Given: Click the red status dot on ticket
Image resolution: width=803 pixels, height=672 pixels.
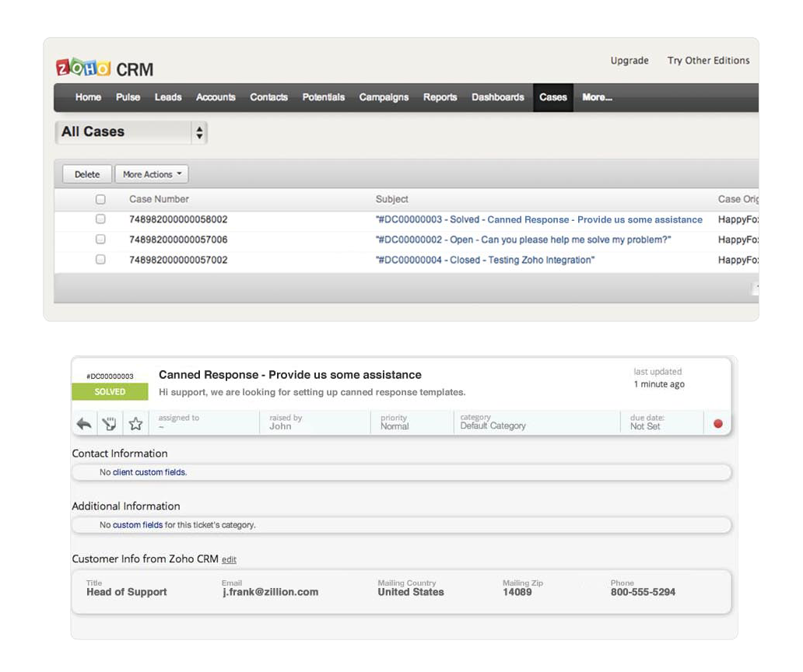Looking at the screenshot, I should coord(718,424).
